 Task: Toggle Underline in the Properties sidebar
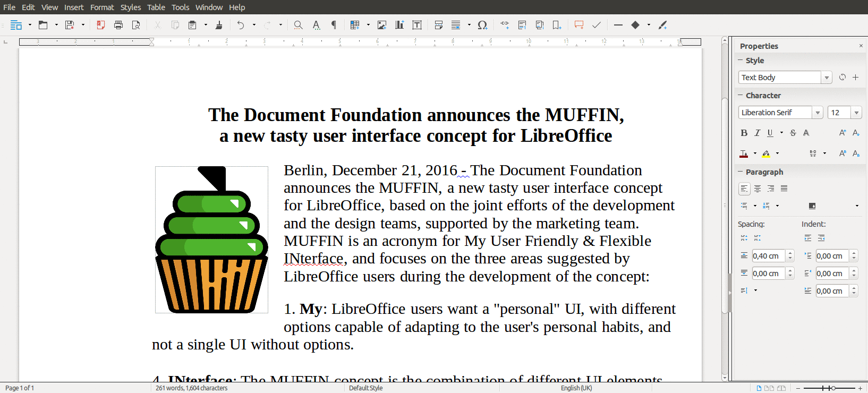coord(770,133)
